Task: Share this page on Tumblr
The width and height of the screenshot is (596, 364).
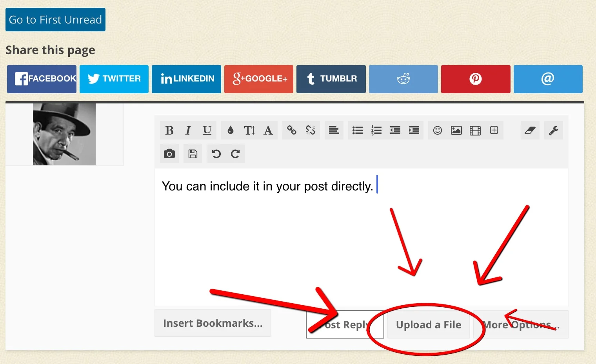Action: [331, 79]
